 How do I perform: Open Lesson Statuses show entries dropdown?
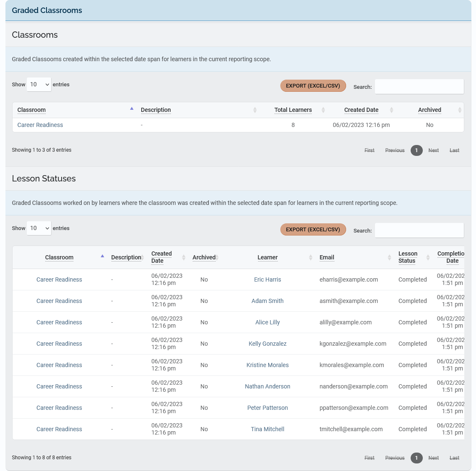click(x=39, y=228)
